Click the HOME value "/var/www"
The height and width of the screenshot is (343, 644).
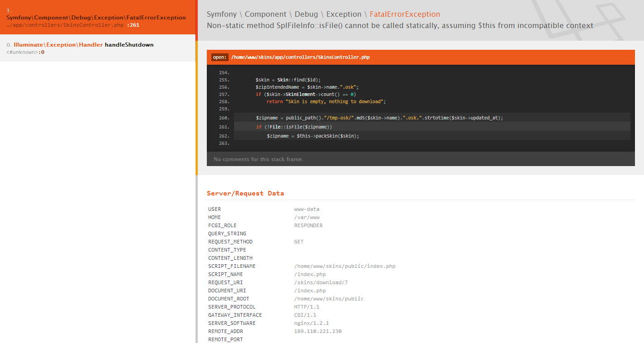(307, 217)
